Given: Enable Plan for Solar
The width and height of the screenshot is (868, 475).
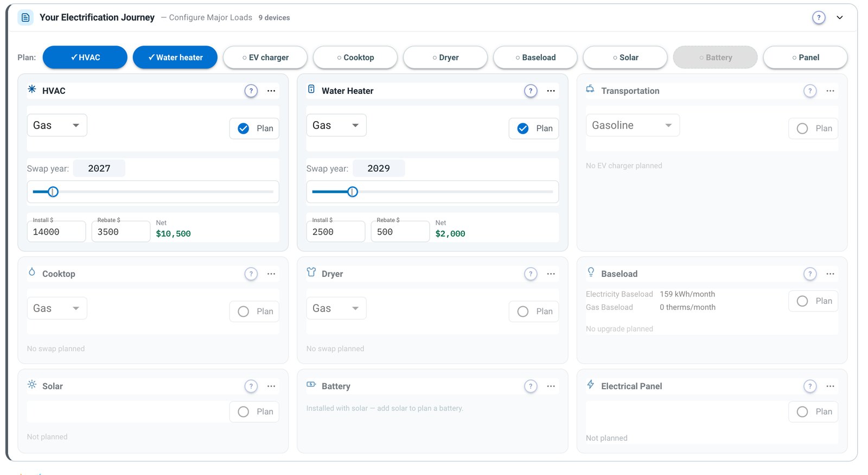Looking at the screenshot, I should 254,411.
